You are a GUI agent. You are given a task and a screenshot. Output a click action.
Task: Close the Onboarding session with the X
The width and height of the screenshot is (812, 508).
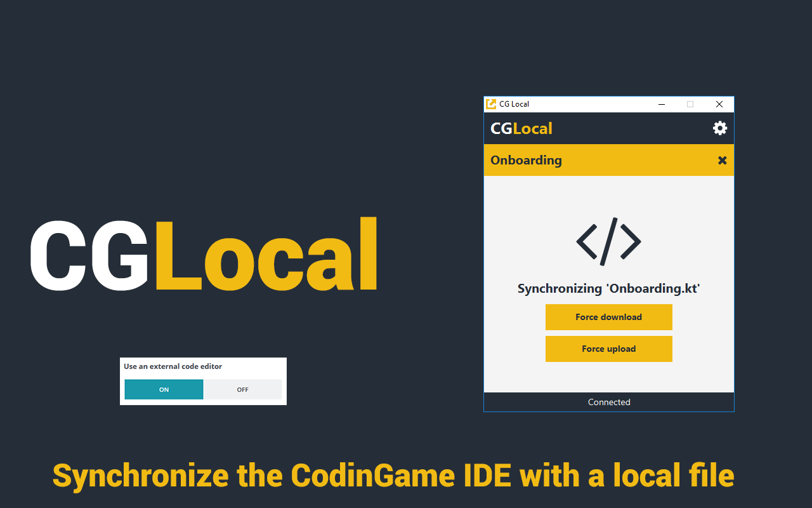tap(722, 160)
